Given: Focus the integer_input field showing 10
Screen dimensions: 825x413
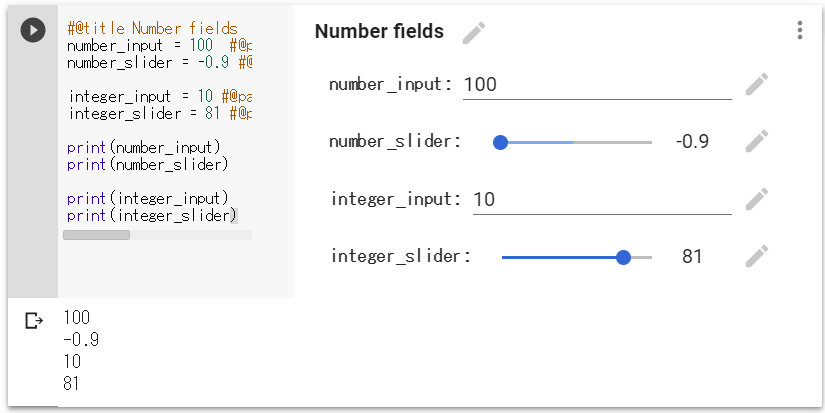Looking at the screenshot, I should tap(600, 199).
